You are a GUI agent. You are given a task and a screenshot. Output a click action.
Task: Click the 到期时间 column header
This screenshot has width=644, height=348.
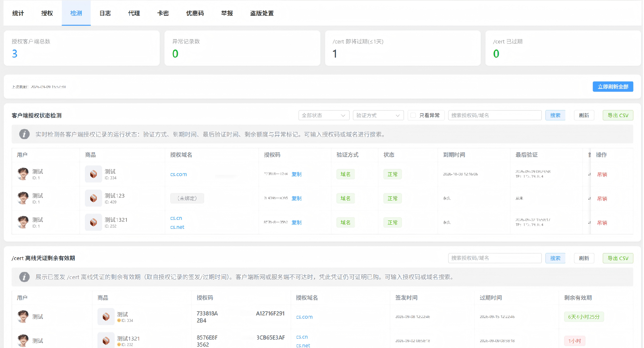(x=454, y=155)
